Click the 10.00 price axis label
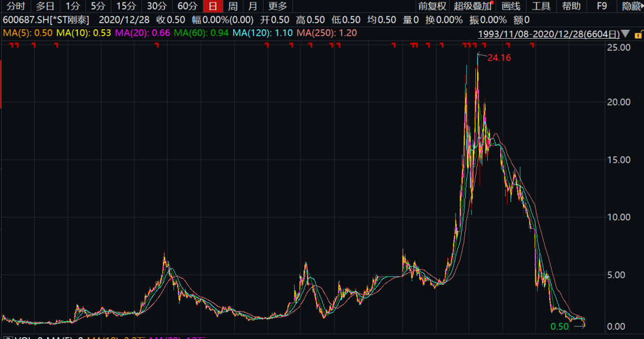 [x=618, y=217]
